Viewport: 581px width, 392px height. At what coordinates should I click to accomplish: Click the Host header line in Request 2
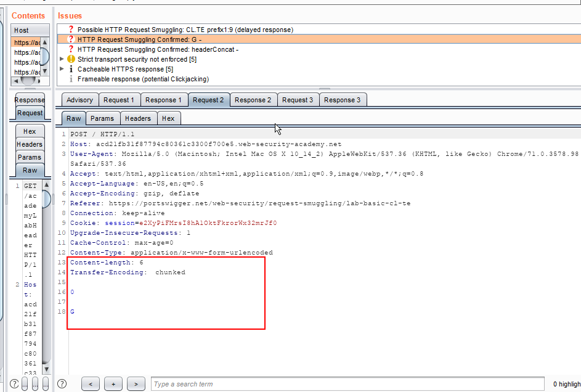click(206, 144)
